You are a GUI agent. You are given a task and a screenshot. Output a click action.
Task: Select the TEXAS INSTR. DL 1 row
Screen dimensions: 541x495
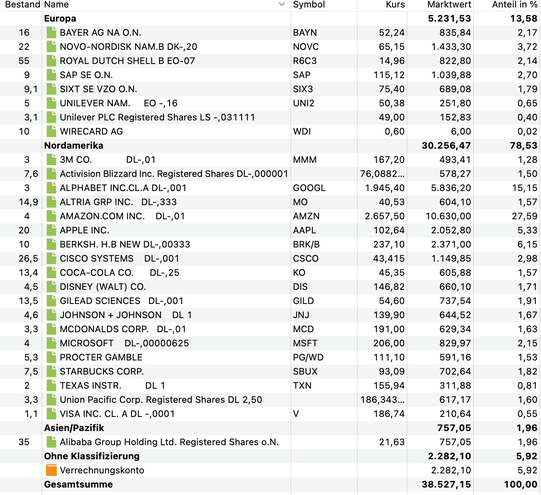(x=270, y=386)
